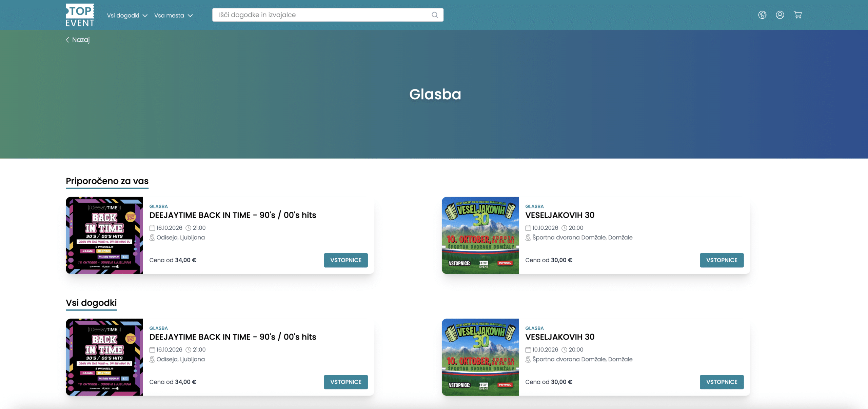Click the Glasba page title

pos(435,94)
